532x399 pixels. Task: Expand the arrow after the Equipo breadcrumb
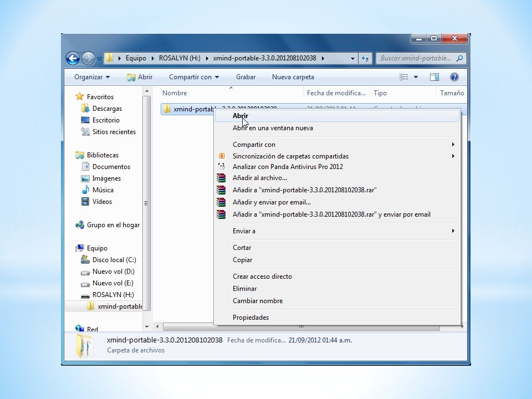[x=152, y=58]
